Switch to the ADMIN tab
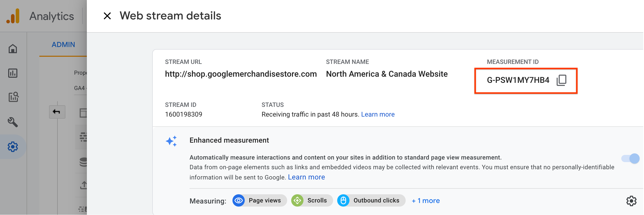 (63, 44)
